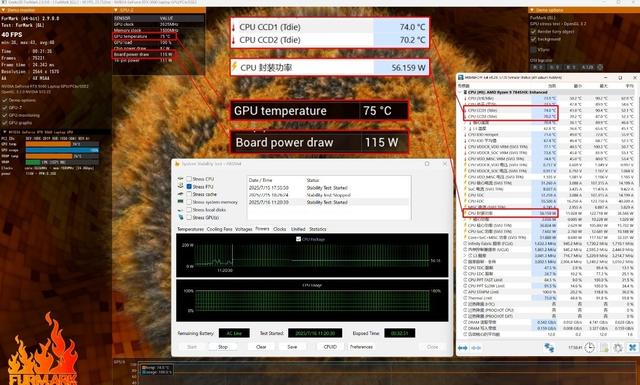The width and height of the screenshot is (640, 385).
Task: Click the blue X icon in HWiNFO toolbar
Action: pos(632,347)
